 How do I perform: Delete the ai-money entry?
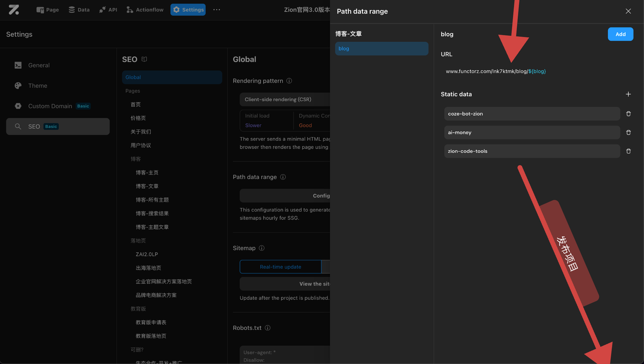pyautogui.click(x=628, y=132)
